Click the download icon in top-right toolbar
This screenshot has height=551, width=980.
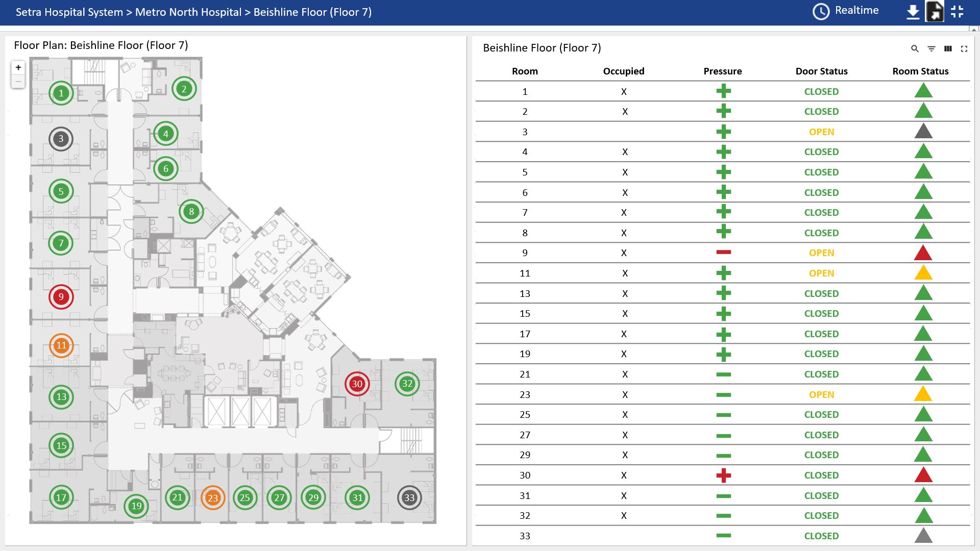(x=912, y=11)
